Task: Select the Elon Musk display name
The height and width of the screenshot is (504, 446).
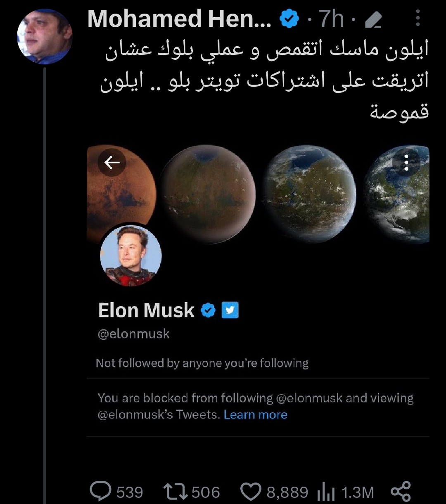Action: [146, 310]
